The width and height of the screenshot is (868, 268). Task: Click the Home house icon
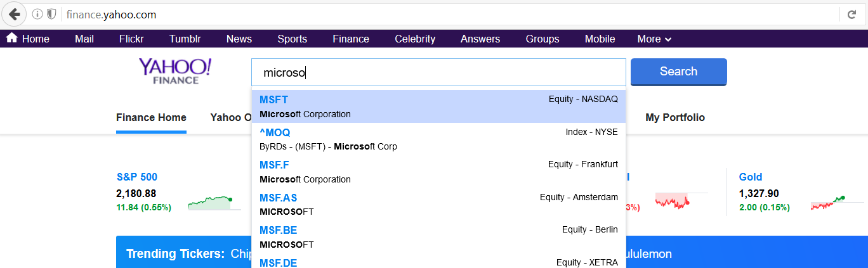click(x=11, y=38)
